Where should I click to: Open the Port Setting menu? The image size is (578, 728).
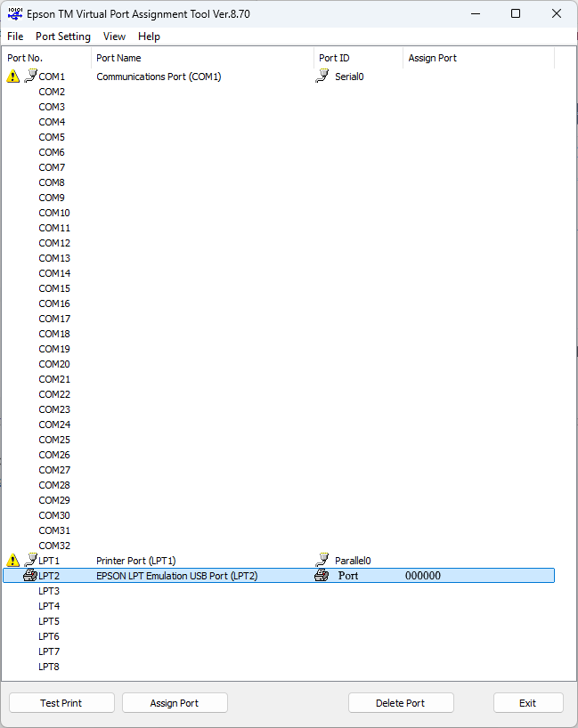(63, 36)
